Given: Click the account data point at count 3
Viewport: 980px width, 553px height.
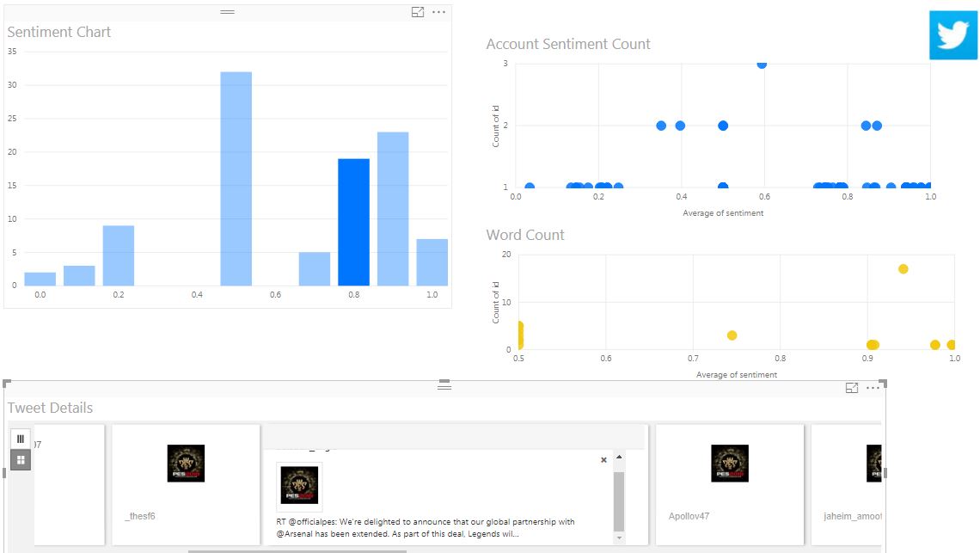Looking at the screenshot, I should [x=762, y=64].
